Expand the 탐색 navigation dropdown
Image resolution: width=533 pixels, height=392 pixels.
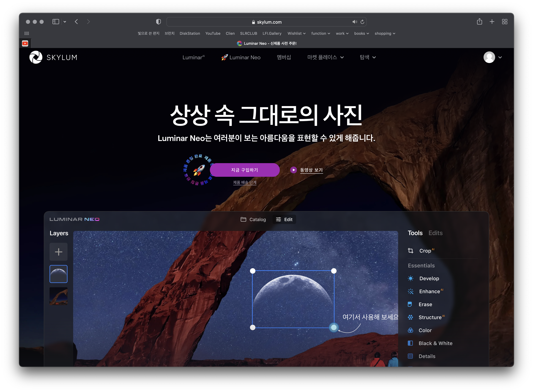pos(367,57)
